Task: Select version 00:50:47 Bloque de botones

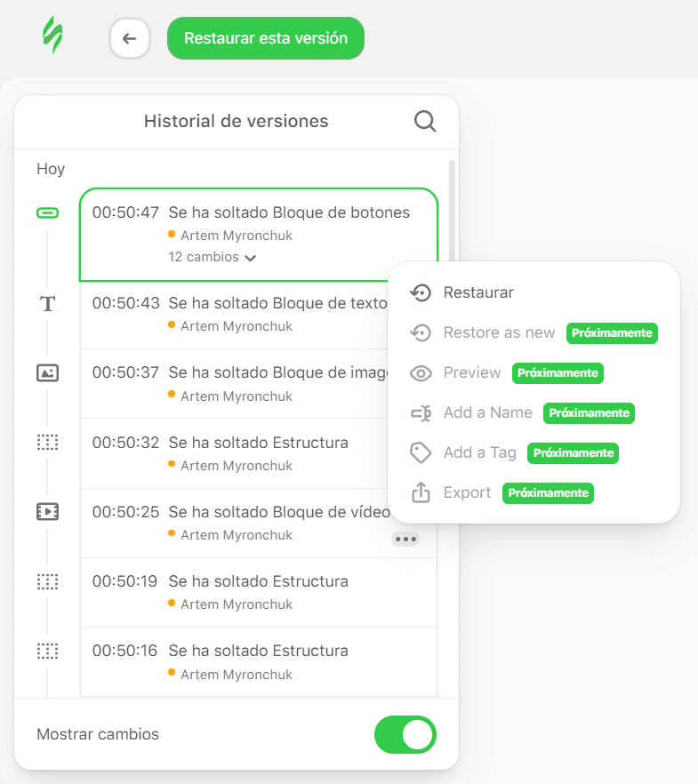Action: coord(259,235)
